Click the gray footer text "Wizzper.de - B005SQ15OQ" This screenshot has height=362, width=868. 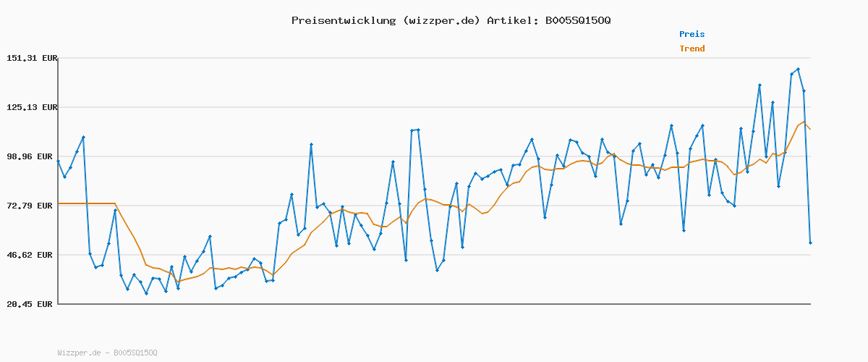tap(107, 353)
